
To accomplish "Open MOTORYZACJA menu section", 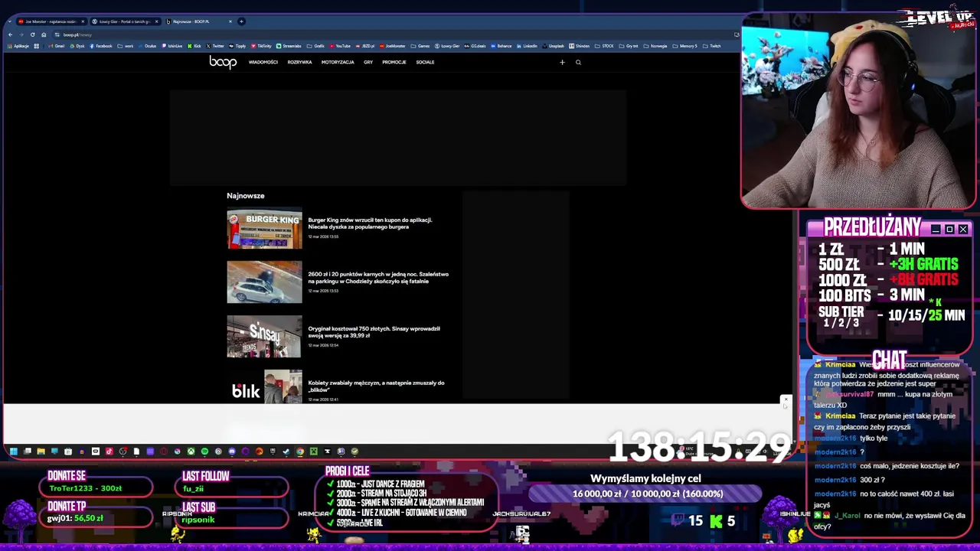I will tap(338, 62).
